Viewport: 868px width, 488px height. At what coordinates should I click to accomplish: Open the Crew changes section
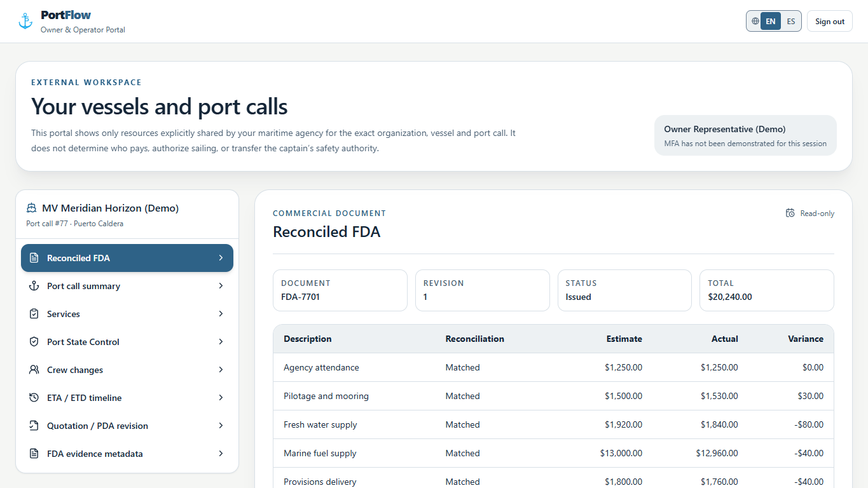pos(127,370)
